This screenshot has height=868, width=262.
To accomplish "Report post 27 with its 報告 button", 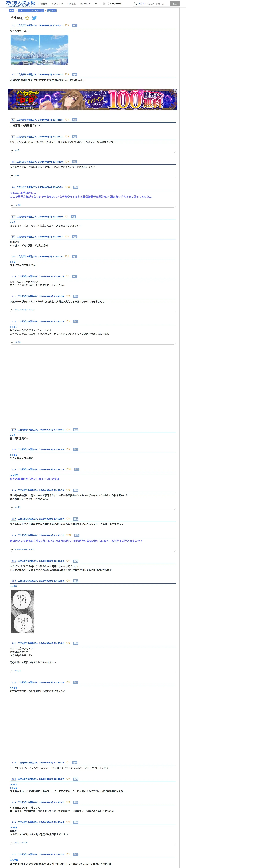I will (76, 855).
